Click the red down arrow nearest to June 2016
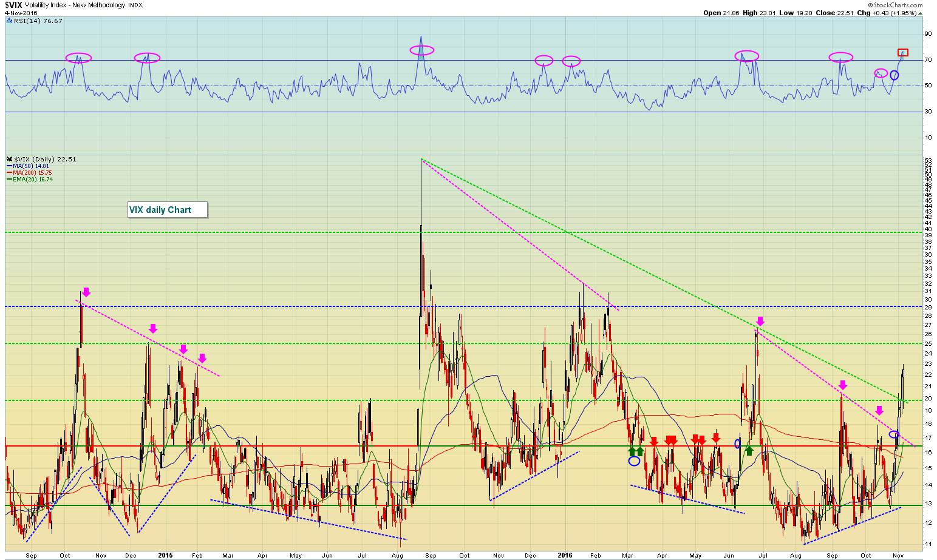 [x=716, y=437]
